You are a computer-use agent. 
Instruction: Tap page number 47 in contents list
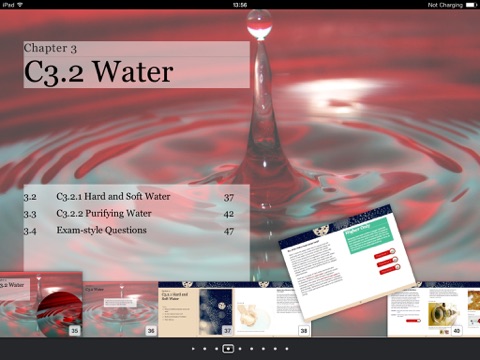(x=229, y=231)
